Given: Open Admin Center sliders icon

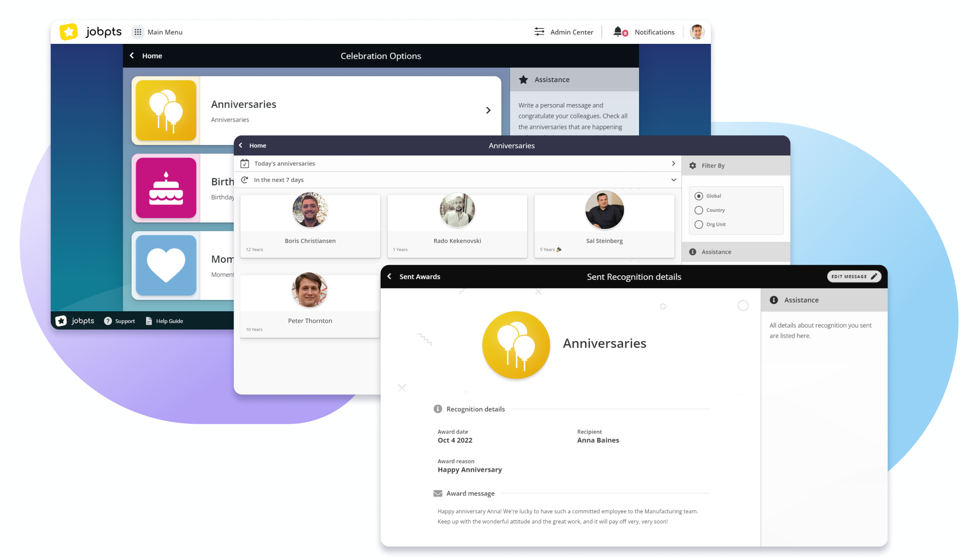Looking at the screenshot, I should tap(539, 32).
